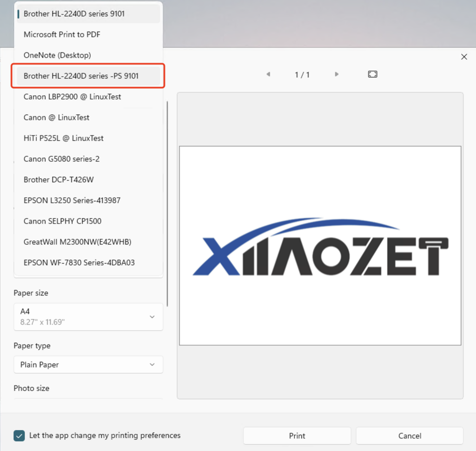Select GreatWall M2300NW(E42WHB) printer
The image size is (476, 451).
tap(88, 242)
